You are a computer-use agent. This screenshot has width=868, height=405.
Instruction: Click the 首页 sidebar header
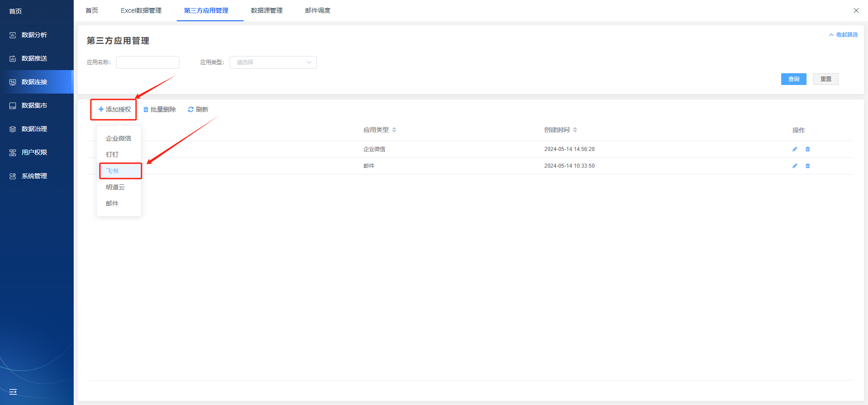point(15,11)
